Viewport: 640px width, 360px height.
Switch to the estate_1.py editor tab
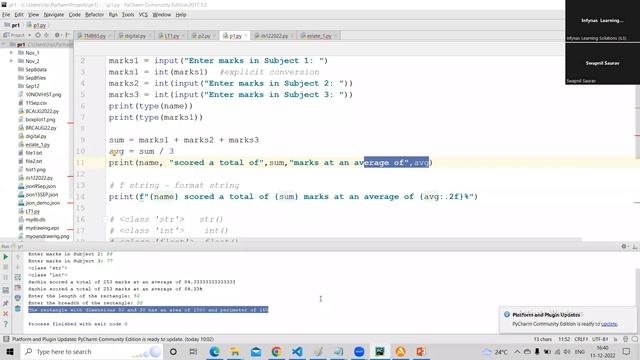(x=319, y=36)
